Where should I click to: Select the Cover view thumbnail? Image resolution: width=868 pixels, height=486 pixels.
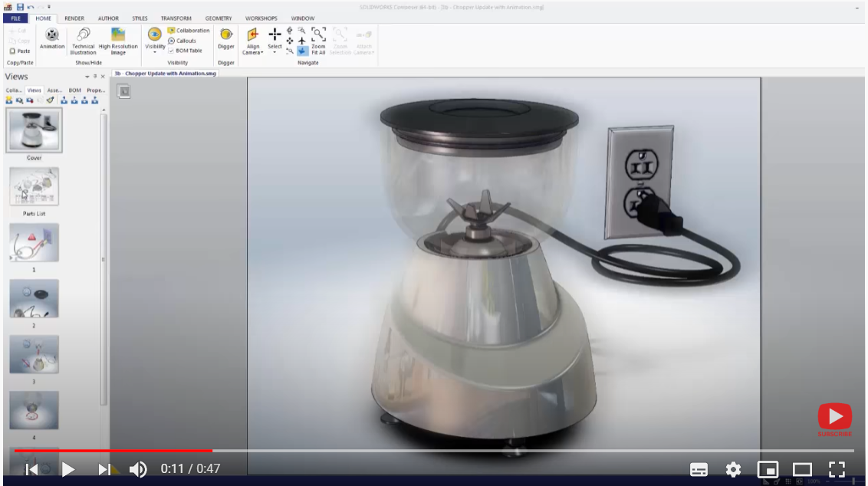click(x=34, y=130)
